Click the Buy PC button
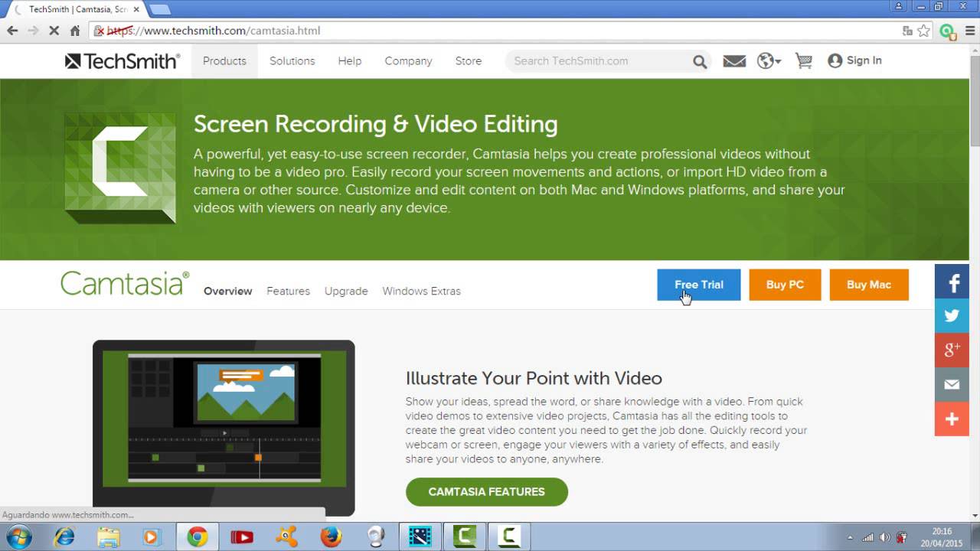The image size is (980, 551). point(785,285)
